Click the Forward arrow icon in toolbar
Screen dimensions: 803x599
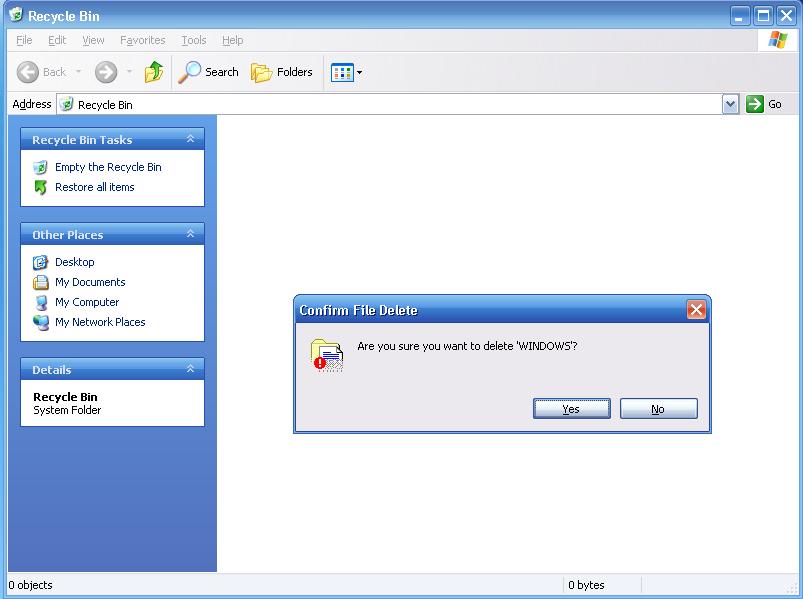click(106, 72)
